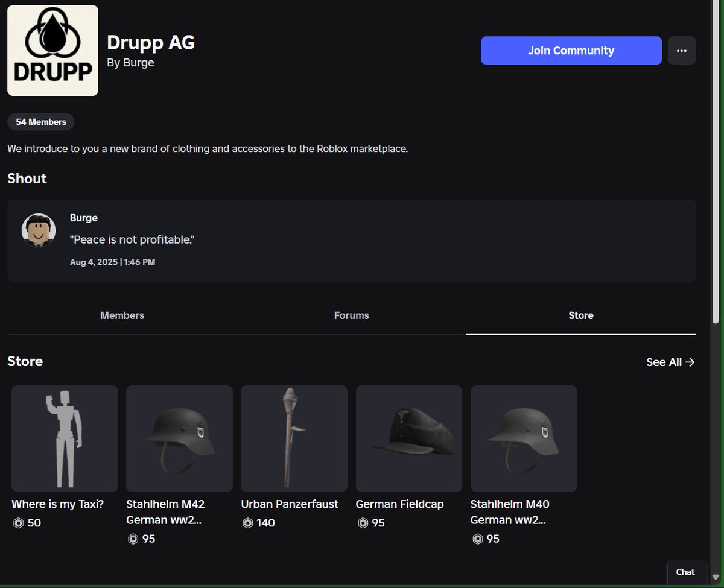Click the Drupp community logo image
The image size is (724, 588).
point(52,51)
